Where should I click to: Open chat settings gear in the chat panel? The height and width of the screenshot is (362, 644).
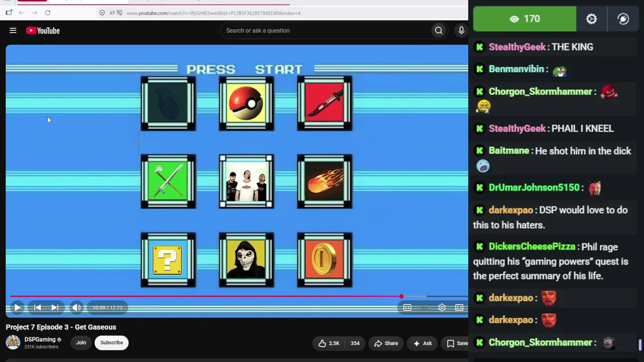(x=592, y=19)
